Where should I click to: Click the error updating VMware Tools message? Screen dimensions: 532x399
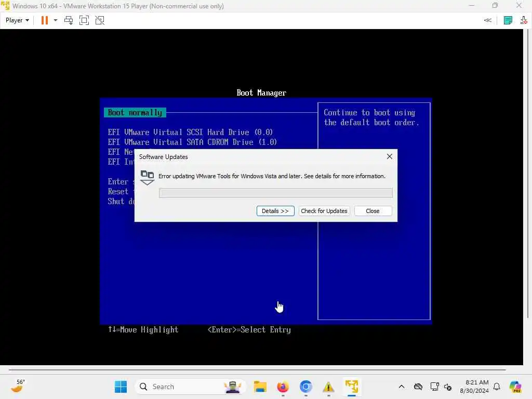272,176
